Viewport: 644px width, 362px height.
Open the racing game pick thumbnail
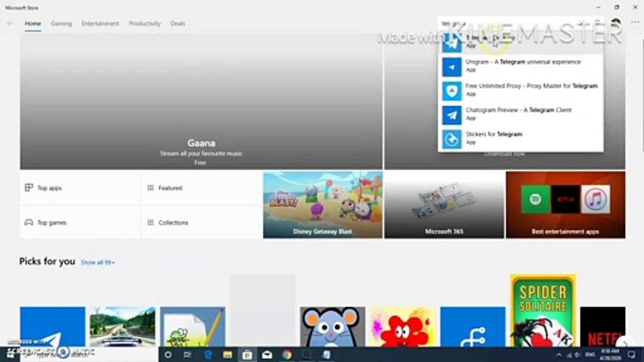[123, 327]
